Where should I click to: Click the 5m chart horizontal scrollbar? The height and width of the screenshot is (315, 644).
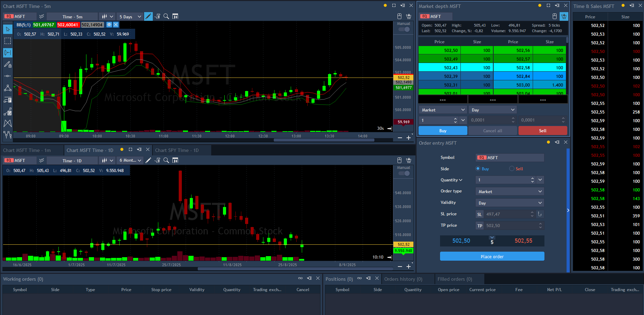[x=324, y=140]
